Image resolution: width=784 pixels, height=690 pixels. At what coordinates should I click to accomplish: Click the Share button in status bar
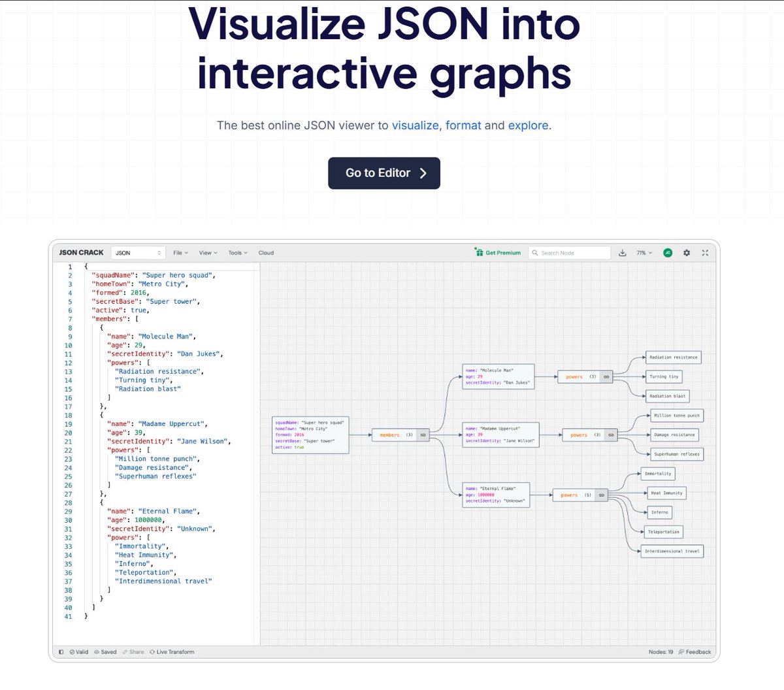coord(133,652)
